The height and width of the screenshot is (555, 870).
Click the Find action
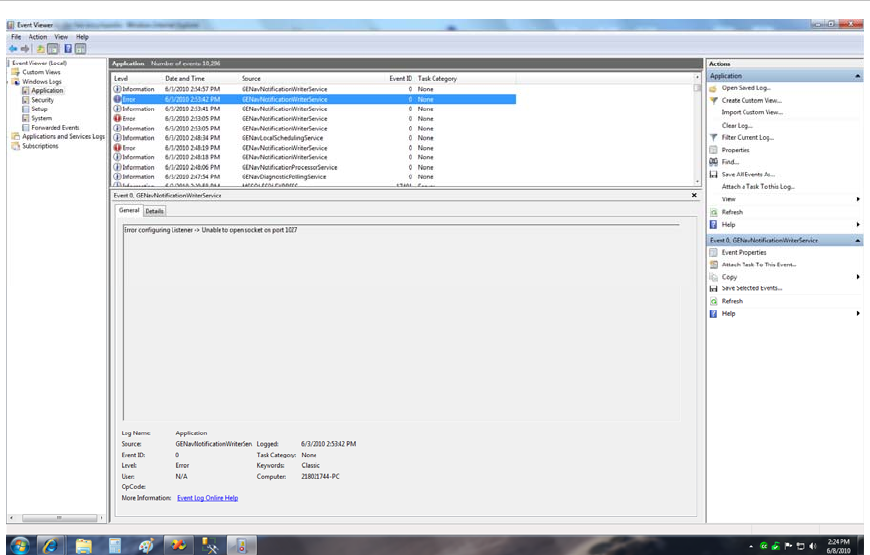(730, 162)
